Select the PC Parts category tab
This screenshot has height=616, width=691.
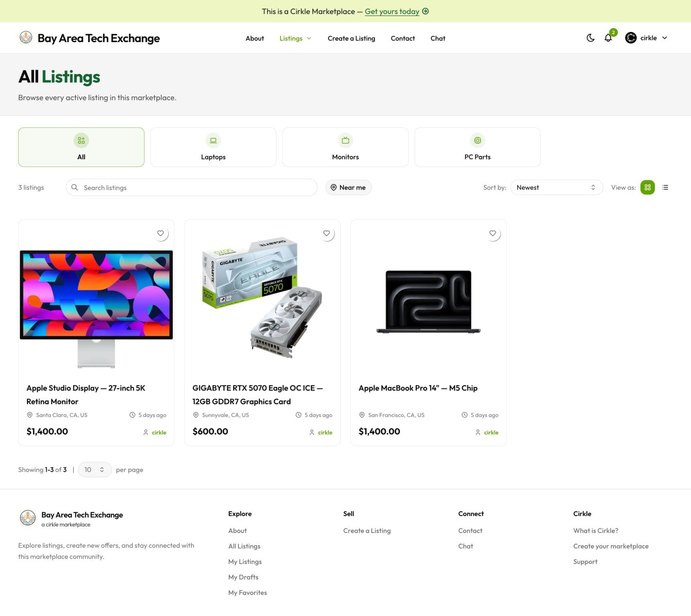pyautogui.click(x=477, y=147)
